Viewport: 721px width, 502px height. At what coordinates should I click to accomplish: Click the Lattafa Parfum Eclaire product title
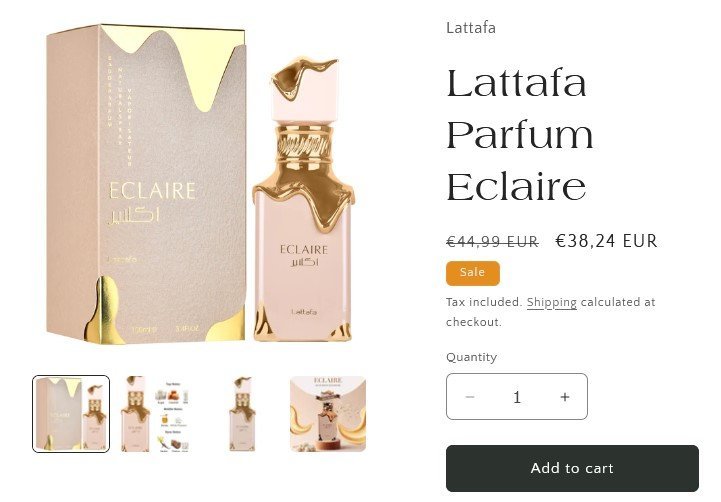tap(520, 135)
